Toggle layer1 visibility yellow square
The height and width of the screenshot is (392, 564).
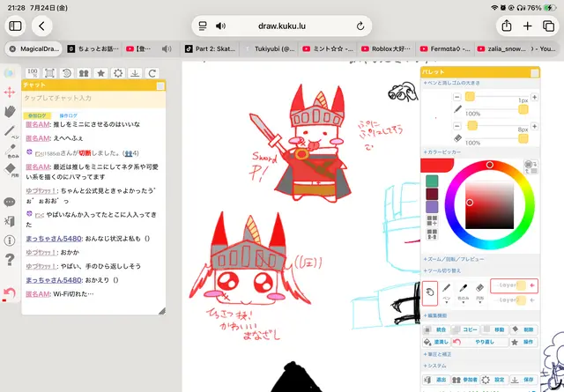[521, 285]
